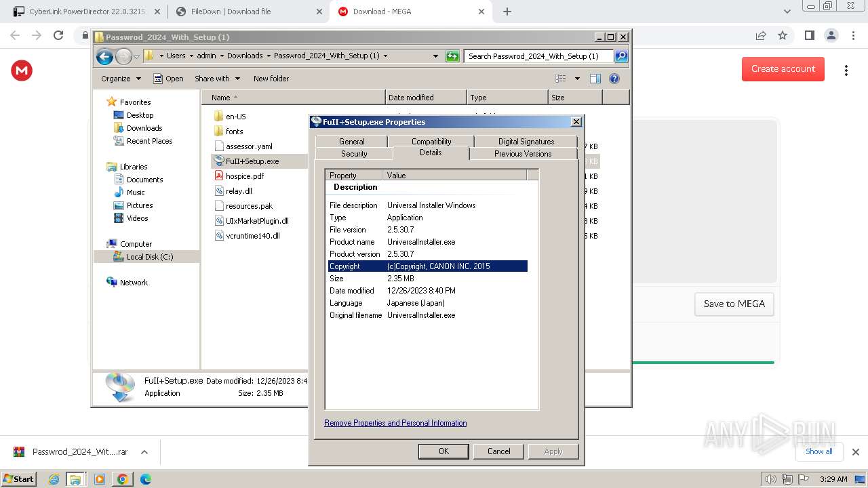Image resolution: width=868 pixels, height=488 pixels.
Task: Switch to the Security tab
Action: [x=354, y=154]
